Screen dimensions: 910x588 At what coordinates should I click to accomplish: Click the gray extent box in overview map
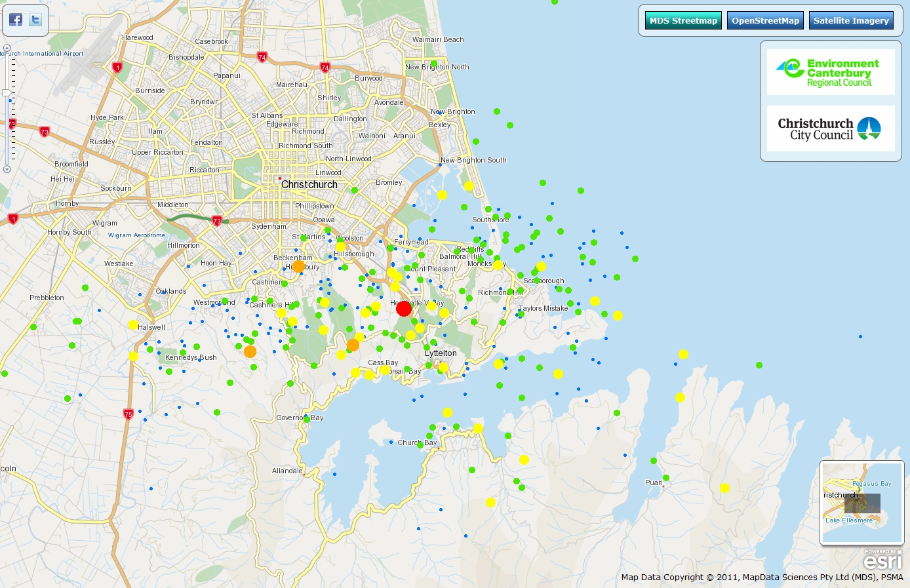coord(861,503)
